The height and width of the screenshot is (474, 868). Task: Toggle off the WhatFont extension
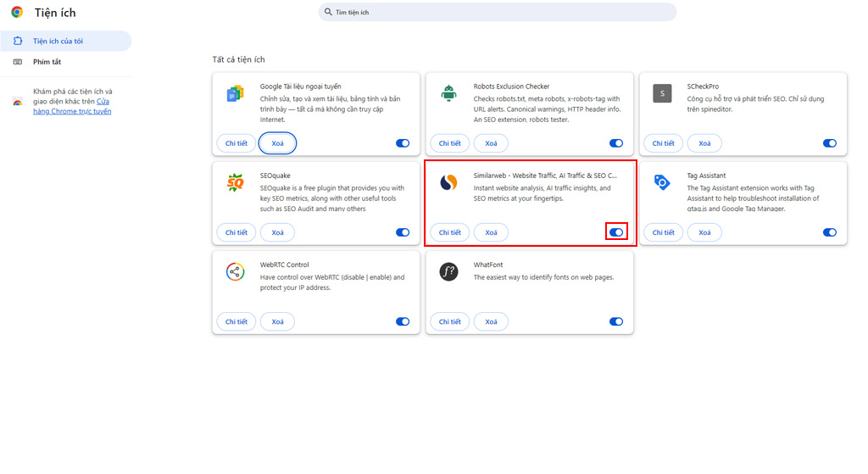[x=616, y=321]
